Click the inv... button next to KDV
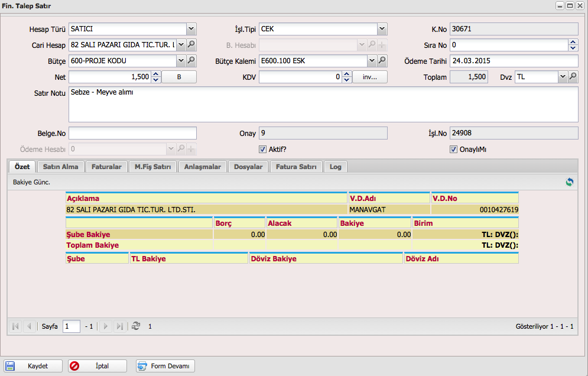The width and height of the screenshot is (588, 376). (x=370, y=77)
